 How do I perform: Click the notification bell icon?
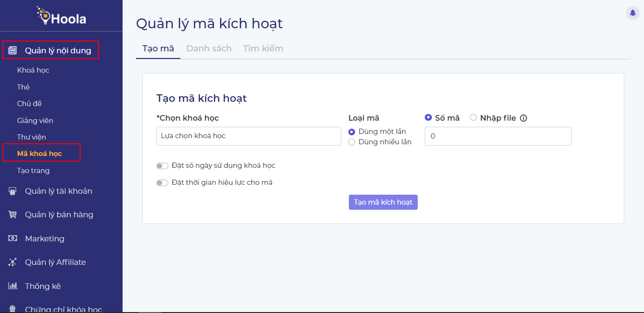click(x=632, y=13)
